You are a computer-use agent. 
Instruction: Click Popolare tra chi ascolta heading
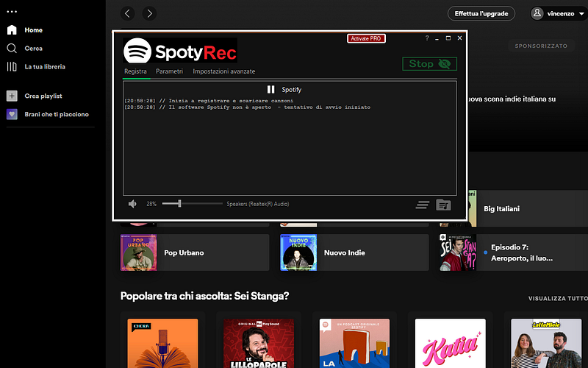204,296
